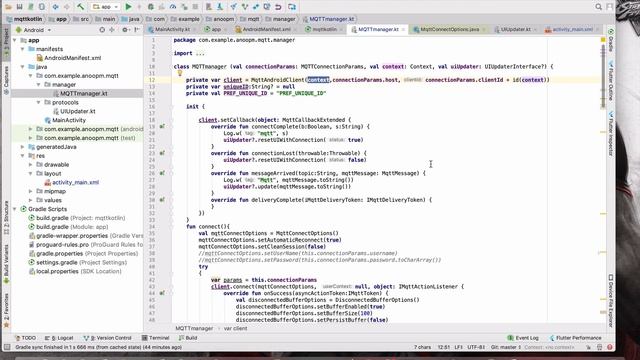Select AndroidManifest.xml in project tree
This screenshot has height=360, width=640.
tap(72, 58)
